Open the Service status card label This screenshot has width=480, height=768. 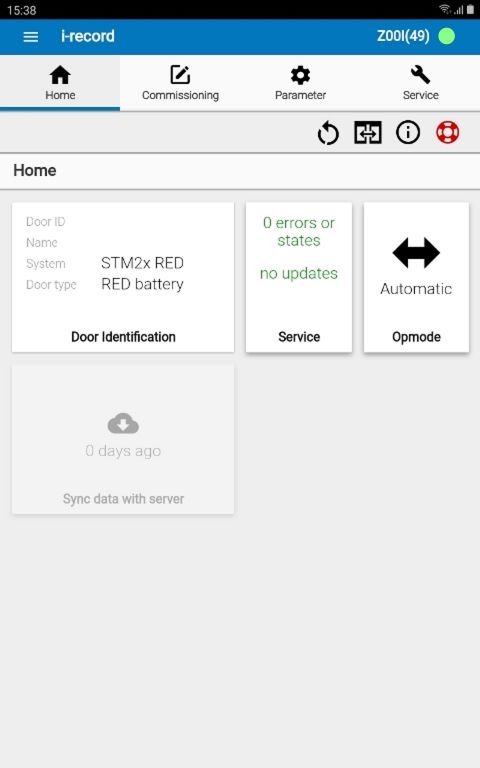[x=299, y=337]
